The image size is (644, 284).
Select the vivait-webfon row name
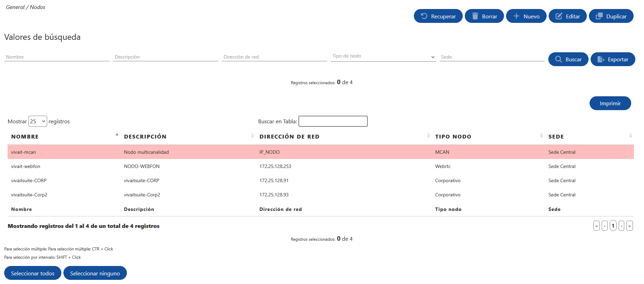click(26, 166)
